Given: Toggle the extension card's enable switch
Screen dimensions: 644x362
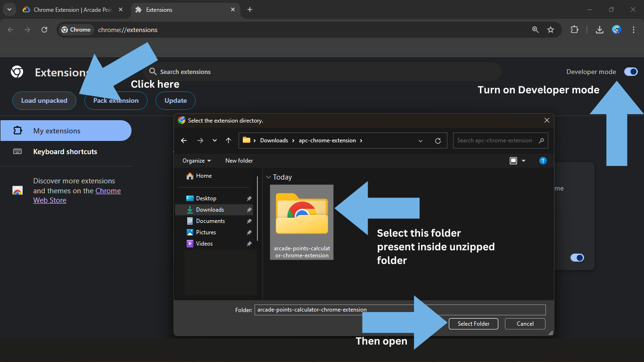Looking at the screenshot, I should click(577, 258).
